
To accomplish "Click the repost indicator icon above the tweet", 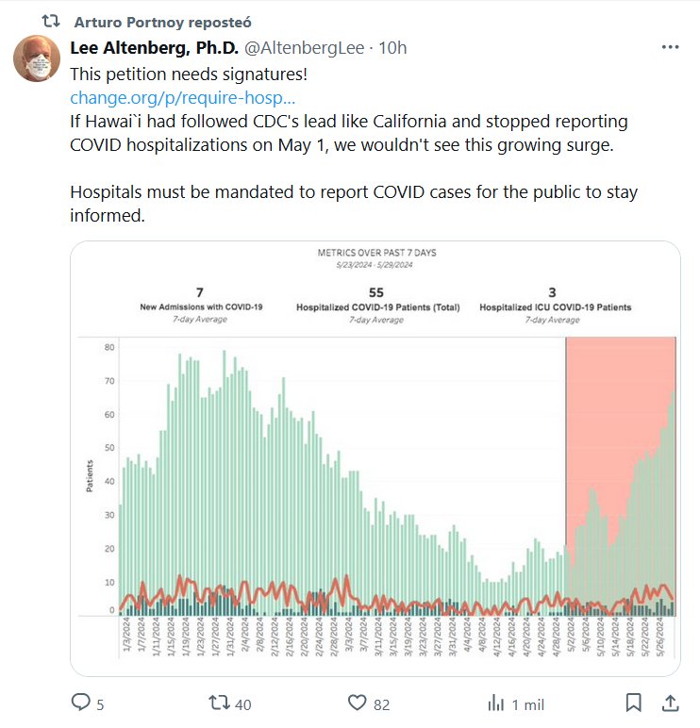I will [x=53, y=21].
